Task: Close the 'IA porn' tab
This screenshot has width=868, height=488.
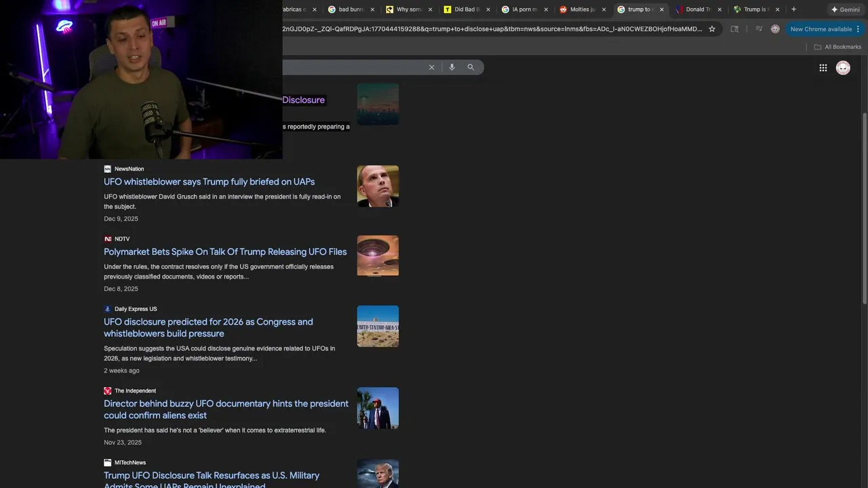Action: 546,9
